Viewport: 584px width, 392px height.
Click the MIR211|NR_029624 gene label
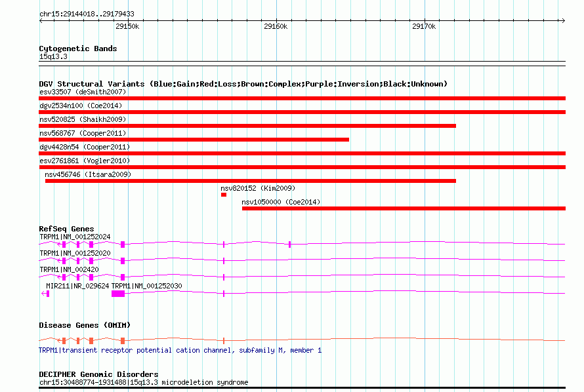point(77,286)
